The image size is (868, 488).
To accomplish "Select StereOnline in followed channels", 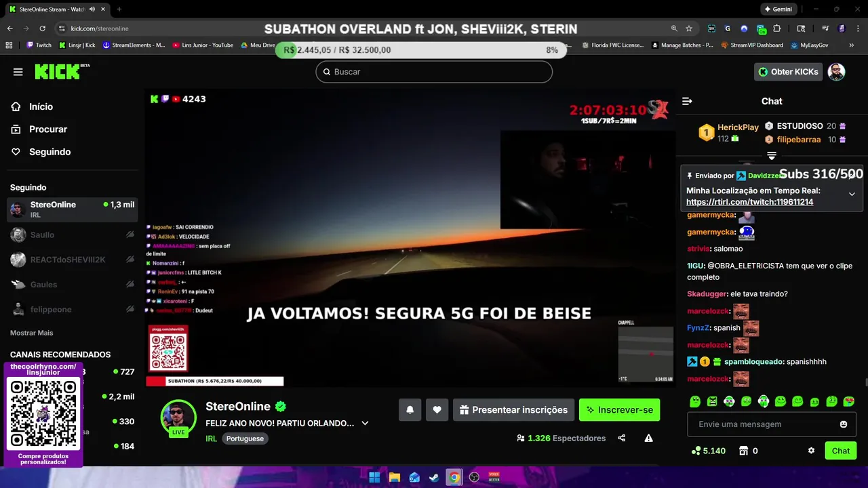I will pyautogui.click(x=72, y=210).
